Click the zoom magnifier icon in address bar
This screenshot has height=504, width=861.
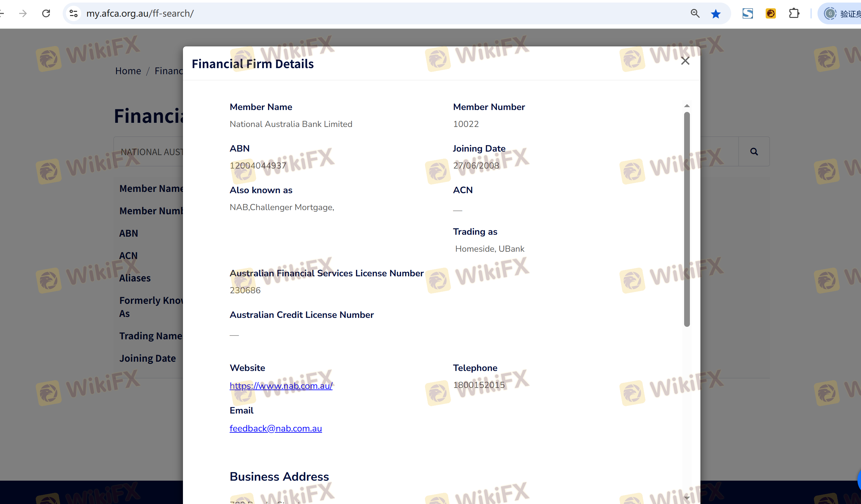tap(695, 13)
